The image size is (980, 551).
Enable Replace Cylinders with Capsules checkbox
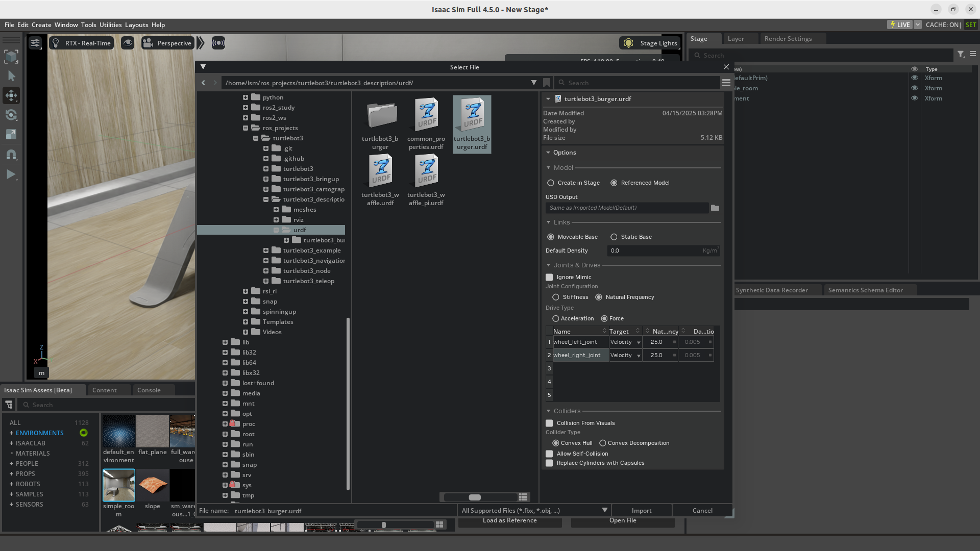pyautogui.click(x=549, y=463)
